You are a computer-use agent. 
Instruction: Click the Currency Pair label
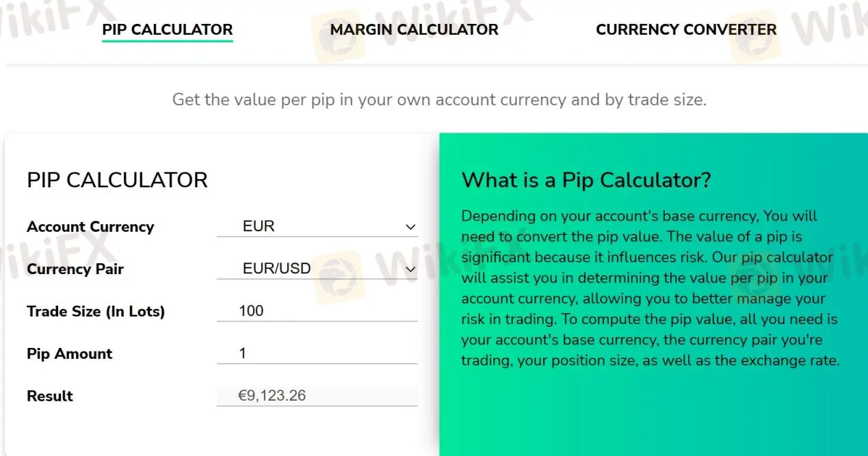75,269
